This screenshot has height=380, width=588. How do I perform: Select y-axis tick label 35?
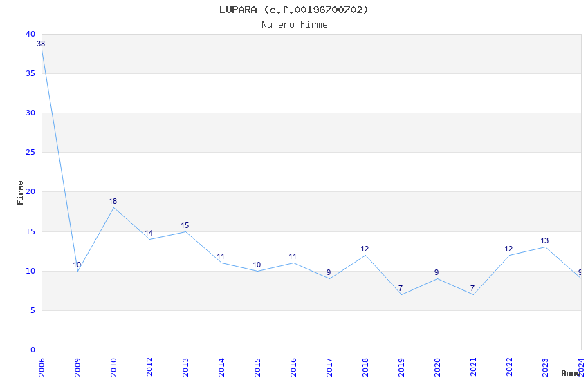click(30, 73)
